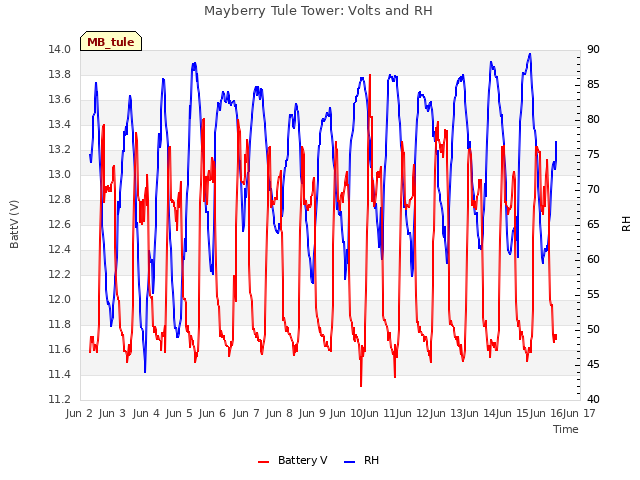
Task: Click the 40 right axis tick label
Action: click(x=593, y=399)
